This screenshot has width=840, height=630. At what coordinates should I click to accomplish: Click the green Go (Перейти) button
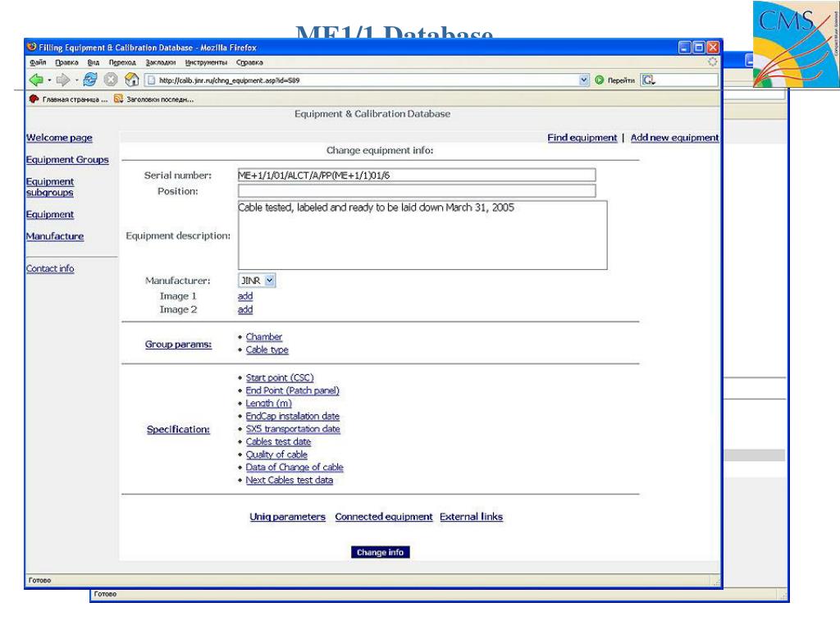pos(614,80)
